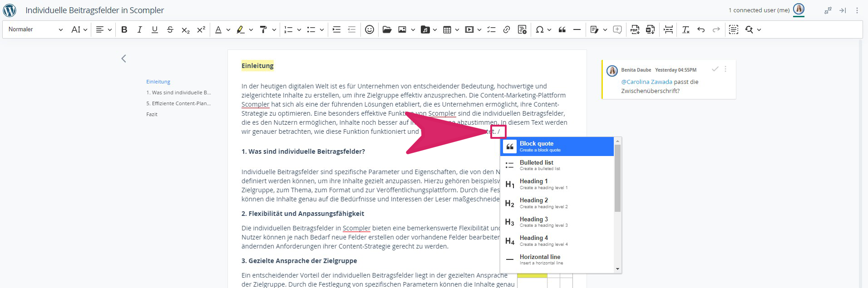The height and width of the screenshot is (288, 868).
Task: Export the document to PDF
Action: (635, 29)
